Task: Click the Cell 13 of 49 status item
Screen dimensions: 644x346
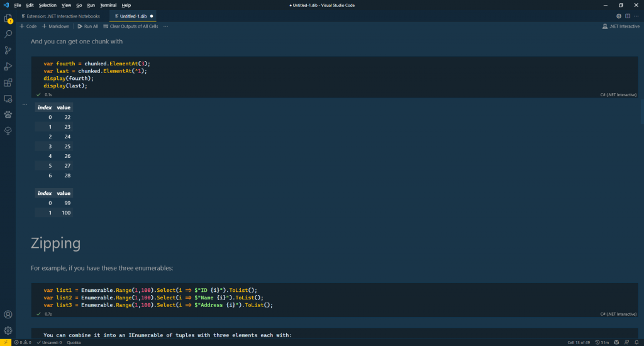Action: 579,342
